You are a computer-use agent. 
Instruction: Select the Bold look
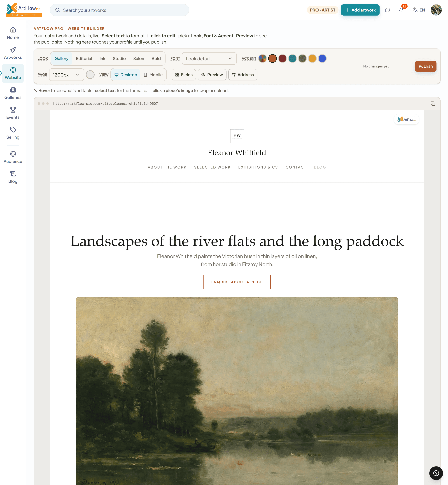point(156,58)
